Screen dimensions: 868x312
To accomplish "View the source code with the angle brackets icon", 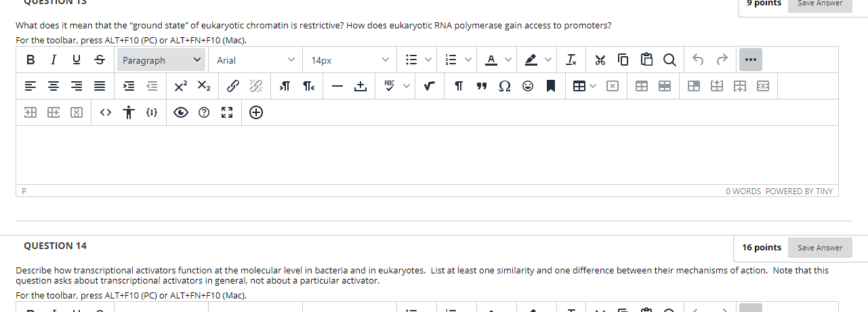I will tap(105, 112).
